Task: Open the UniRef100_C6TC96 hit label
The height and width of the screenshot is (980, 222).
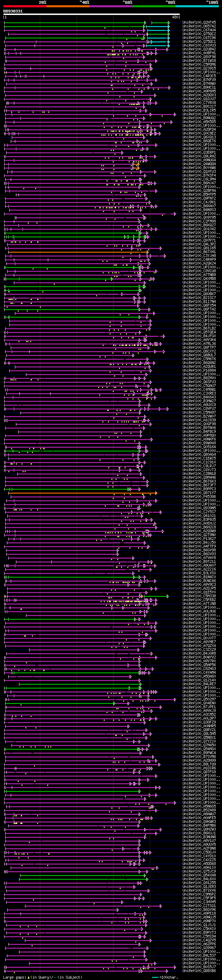Action: tap(199, 38)
